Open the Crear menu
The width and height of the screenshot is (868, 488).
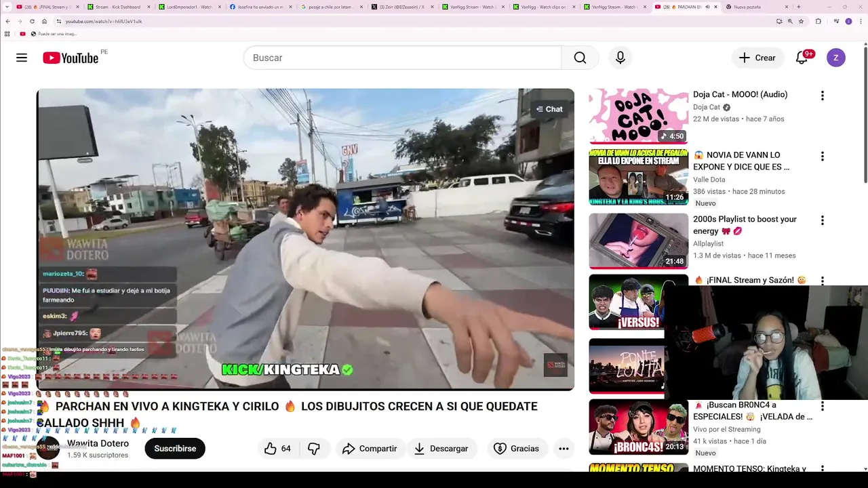pyautogui.click(x=757, y=58)
